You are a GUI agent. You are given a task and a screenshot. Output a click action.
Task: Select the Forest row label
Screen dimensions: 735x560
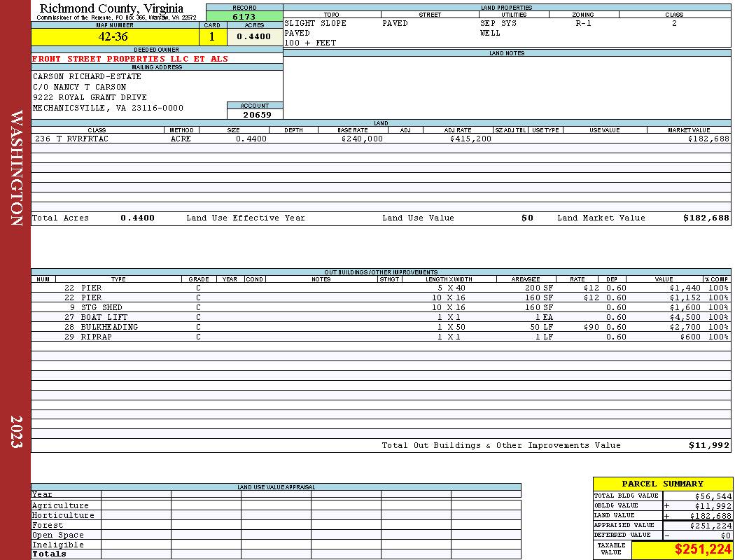coord(48,525)
